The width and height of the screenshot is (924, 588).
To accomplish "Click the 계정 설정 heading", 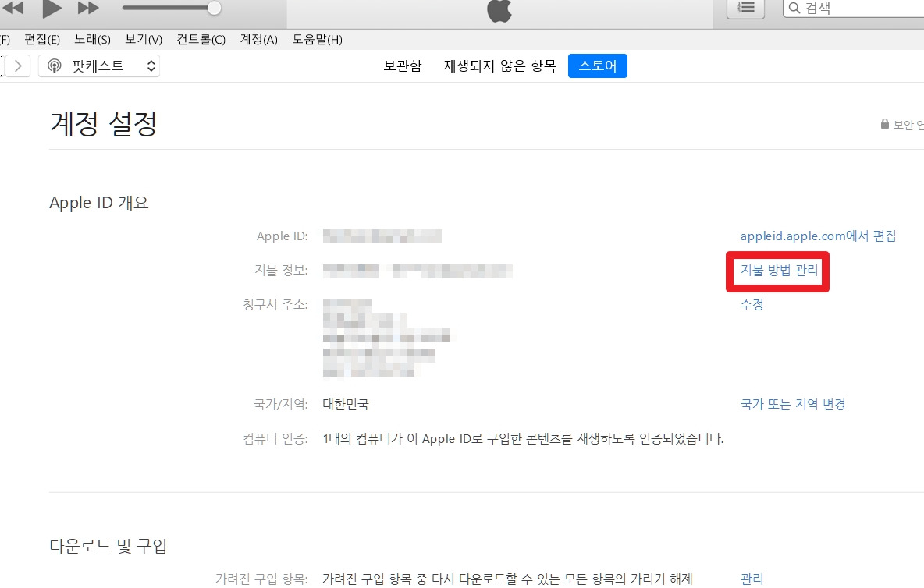I will point(104,123).
